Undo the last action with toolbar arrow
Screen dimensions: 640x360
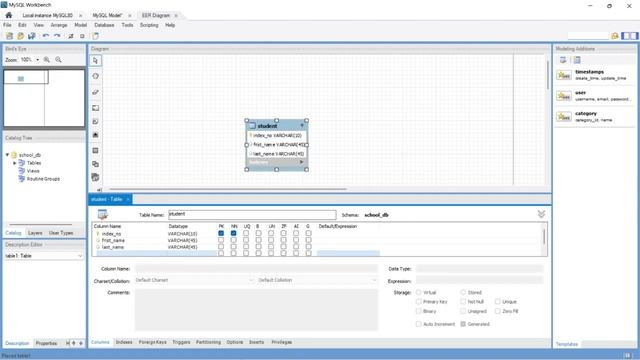pos(46,36)
